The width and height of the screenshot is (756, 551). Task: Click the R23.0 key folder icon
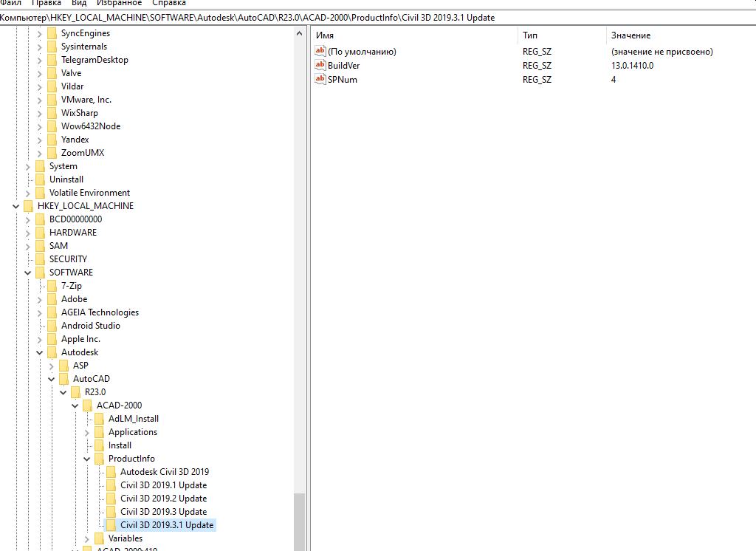[76, 392]
